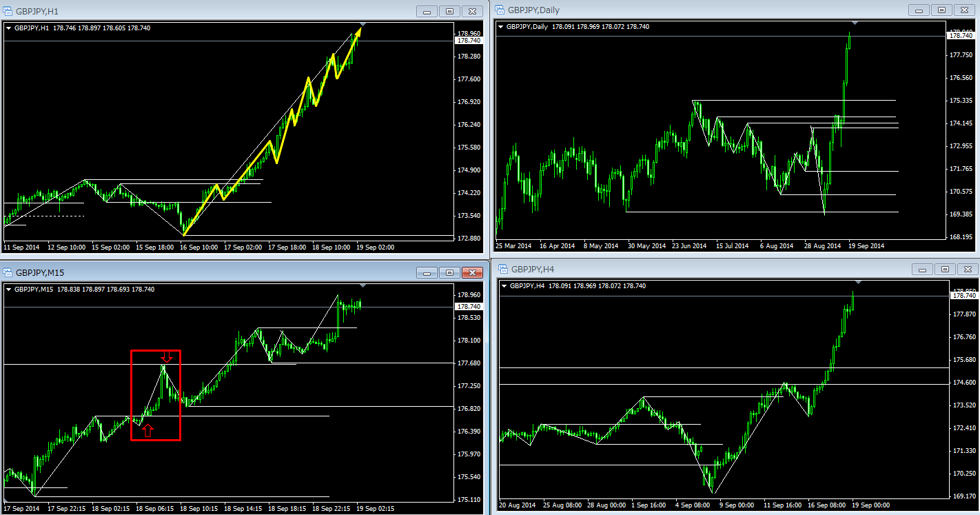
Task: Activate the GBPJPY,Daily window title bar
Action: click(x=689, y=10)
